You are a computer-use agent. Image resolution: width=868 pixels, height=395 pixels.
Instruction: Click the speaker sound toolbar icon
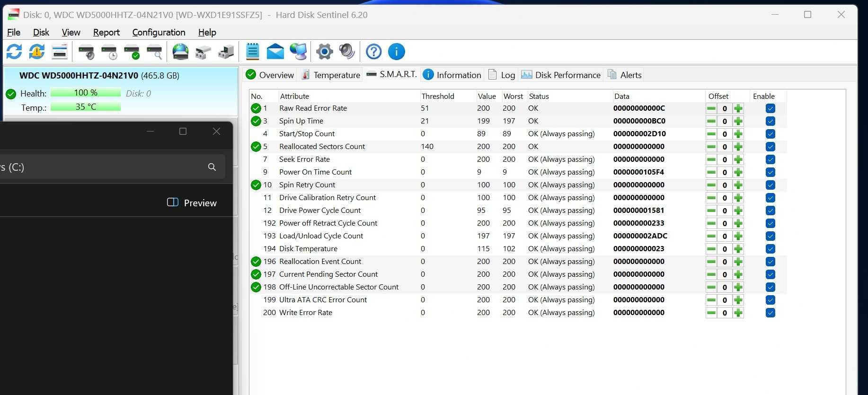point(347,52)
